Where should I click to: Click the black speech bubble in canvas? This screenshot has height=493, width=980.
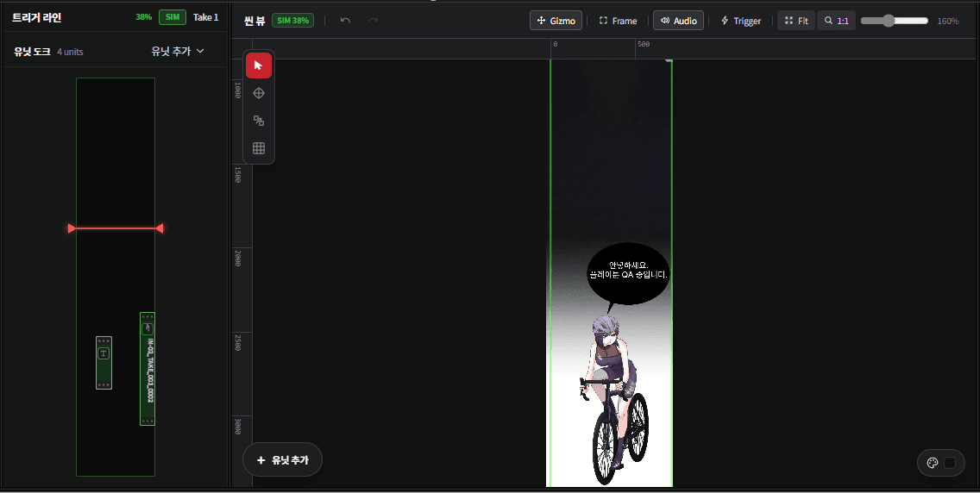point(628,273)
